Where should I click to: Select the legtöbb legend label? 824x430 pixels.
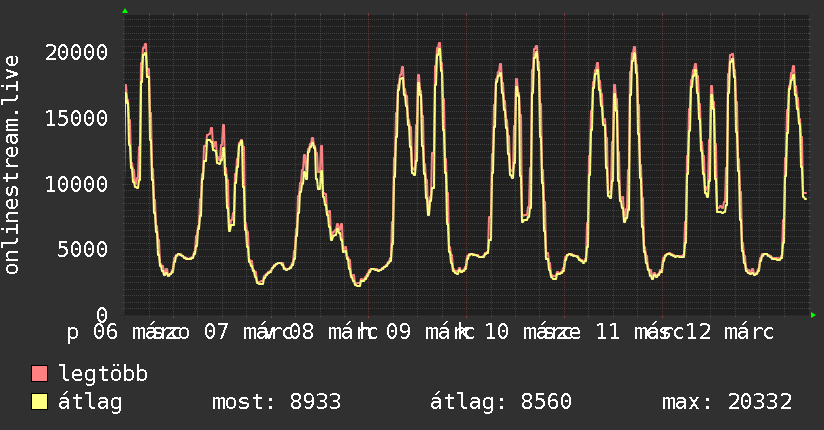[x=103, y=373]
